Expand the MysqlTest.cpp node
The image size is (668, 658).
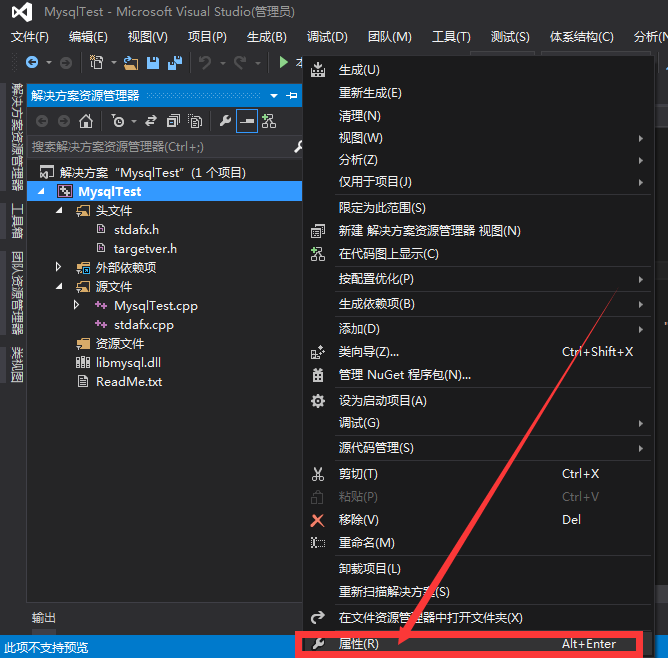coord(76,305)
